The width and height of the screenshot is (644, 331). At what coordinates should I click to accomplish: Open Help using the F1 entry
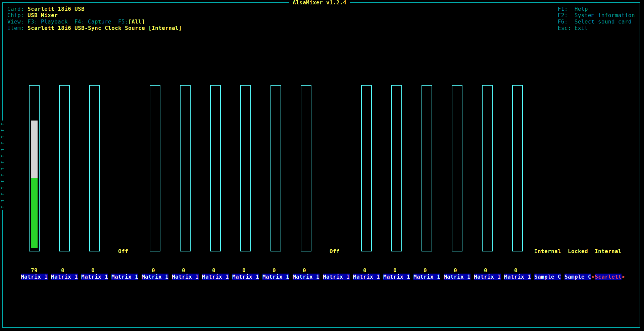(x=573, y=9)
